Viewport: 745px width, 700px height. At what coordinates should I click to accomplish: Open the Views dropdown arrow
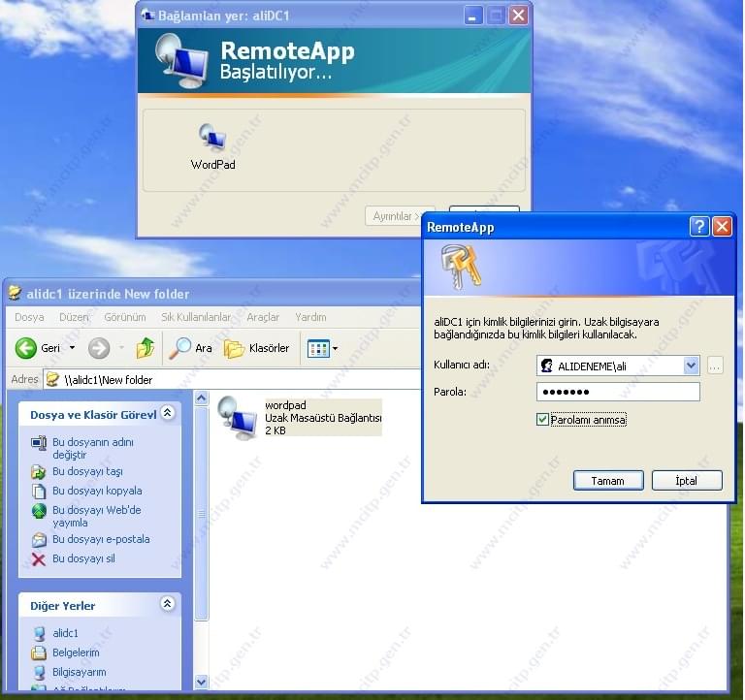pos(335,349)
